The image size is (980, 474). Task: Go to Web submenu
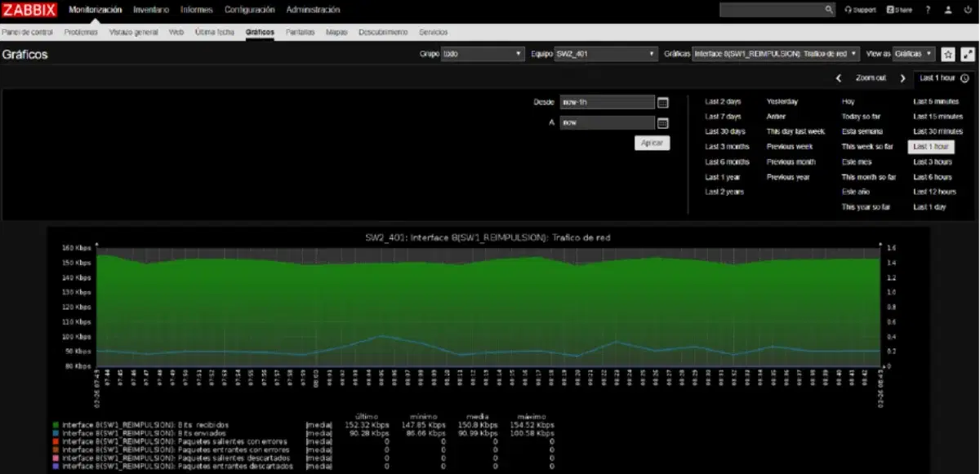click(x=176, y=32)
